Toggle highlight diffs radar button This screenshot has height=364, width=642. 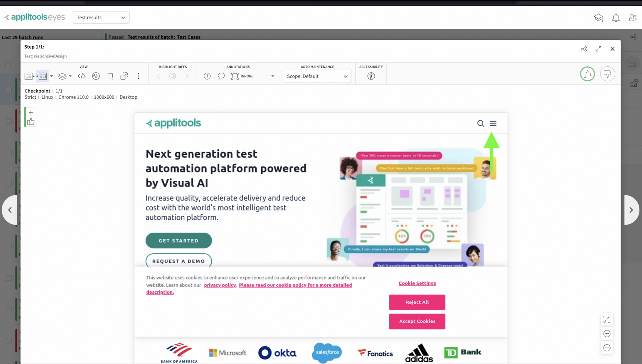click(x=173, y=76)
